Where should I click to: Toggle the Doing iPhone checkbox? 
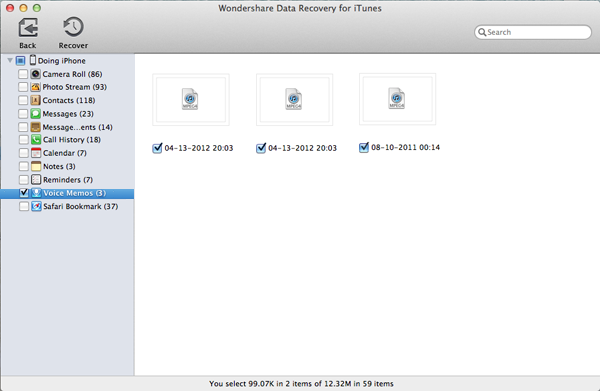[20, 60]
